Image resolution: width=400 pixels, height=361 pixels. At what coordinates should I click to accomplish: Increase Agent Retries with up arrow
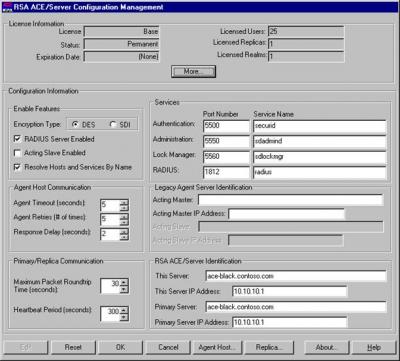pyautogui.click(x=124, y=217)
